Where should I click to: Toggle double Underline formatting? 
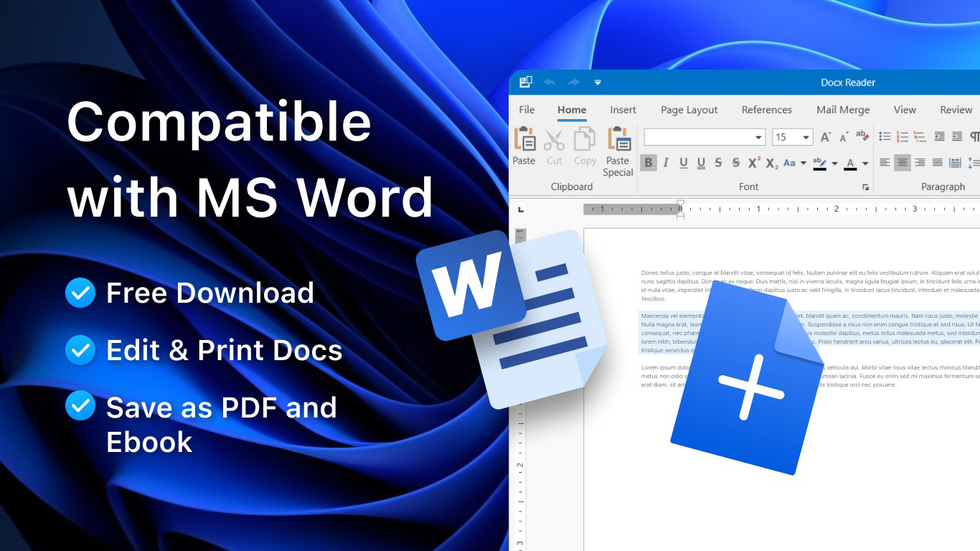tap(701, 163)
